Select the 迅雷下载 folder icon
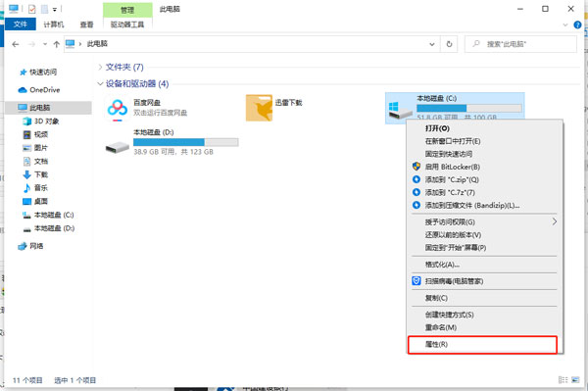 (259, 108)
